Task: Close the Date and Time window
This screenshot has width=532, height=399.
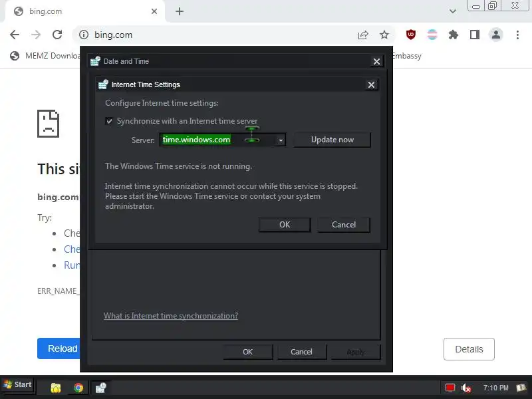Action: point(376,61)
